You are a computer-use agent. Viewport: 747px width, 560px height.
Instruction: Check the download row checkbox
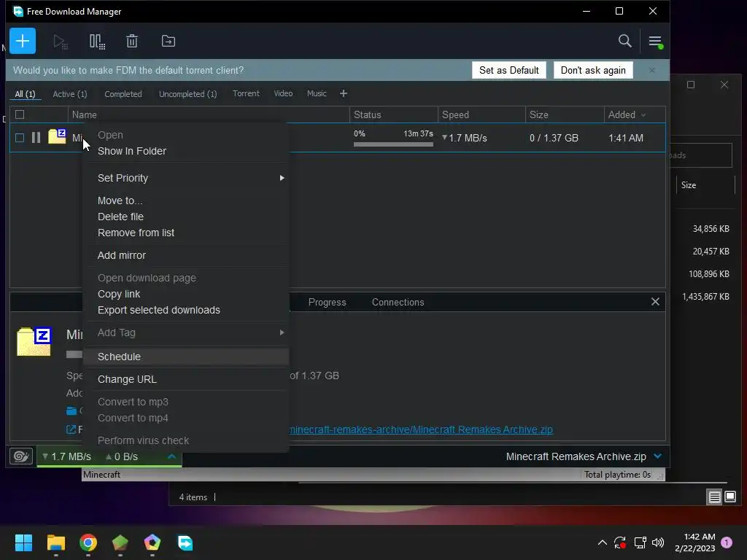tap(20, 138)
